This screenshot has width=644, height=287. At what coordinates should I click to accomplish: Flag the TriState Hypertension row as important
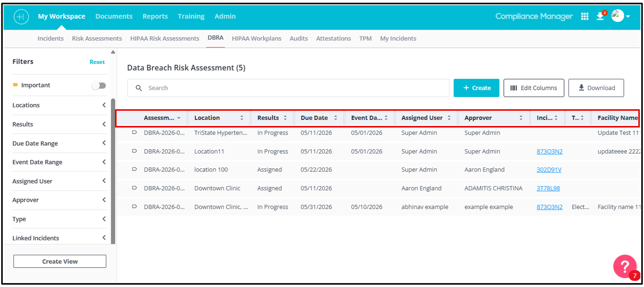[x=134, y=132]
